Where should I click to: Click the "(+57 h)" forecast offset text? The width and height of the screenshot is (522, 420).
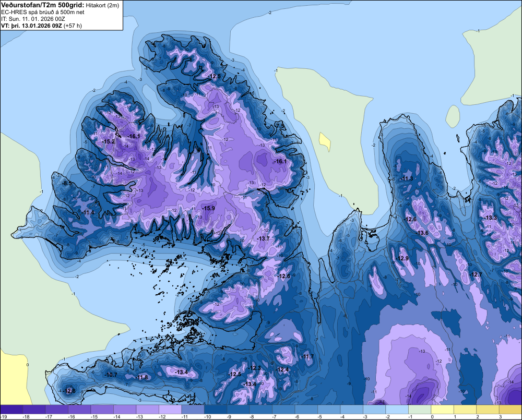click(73, 26)
